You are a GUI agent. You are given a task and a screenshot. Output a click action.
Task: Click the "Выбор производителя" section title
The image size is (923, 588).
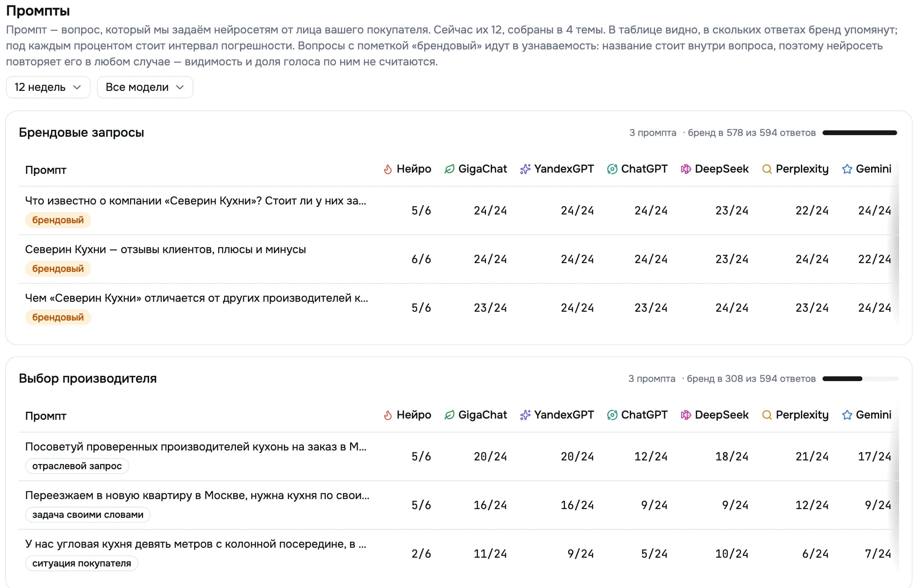click(88, 378)
